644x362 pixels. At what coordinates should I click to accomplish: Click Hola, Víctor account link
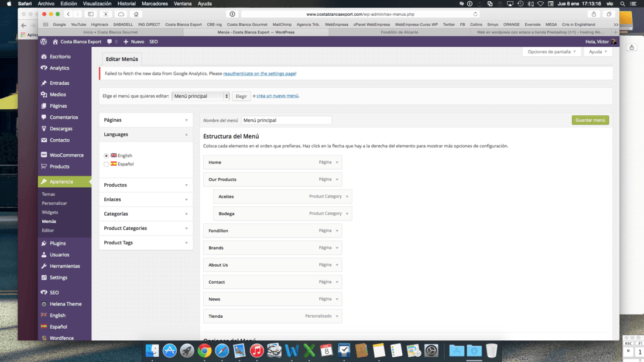pyautogui.click(x=601, y=42)
